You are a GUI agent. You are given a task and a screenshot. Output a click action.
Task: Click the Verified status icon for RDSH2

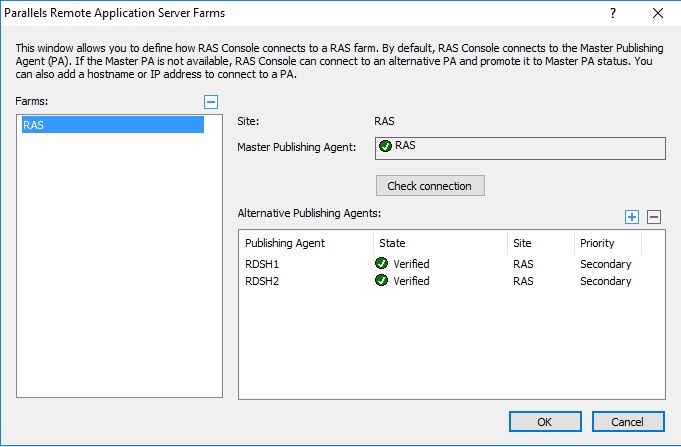381,281
